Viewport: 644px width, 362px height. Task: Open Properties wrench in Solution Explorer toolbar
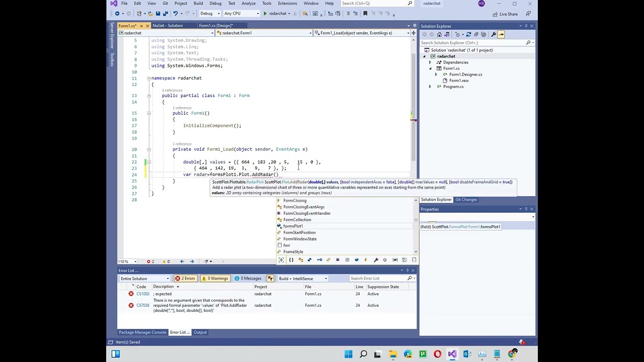[494, 34]
